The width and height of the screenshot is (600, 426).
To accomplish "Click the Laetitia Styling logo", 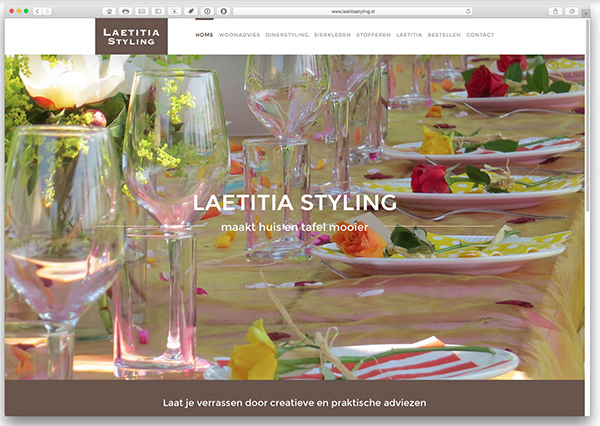I will click(x=131, y=36).
